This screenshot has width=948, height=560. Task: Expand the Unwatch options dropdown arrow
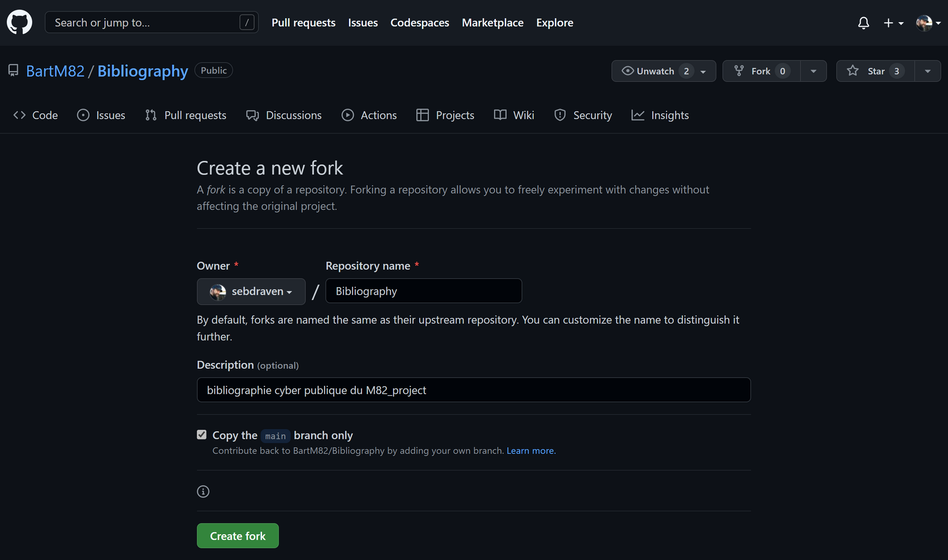tap(703, 72)
